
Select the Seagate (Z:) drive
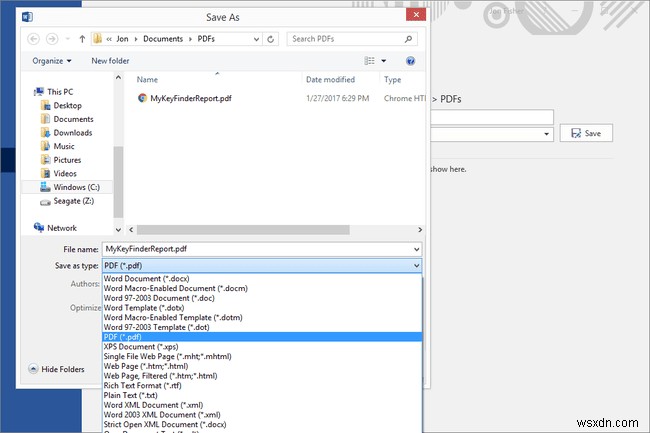tap(73, 201)
